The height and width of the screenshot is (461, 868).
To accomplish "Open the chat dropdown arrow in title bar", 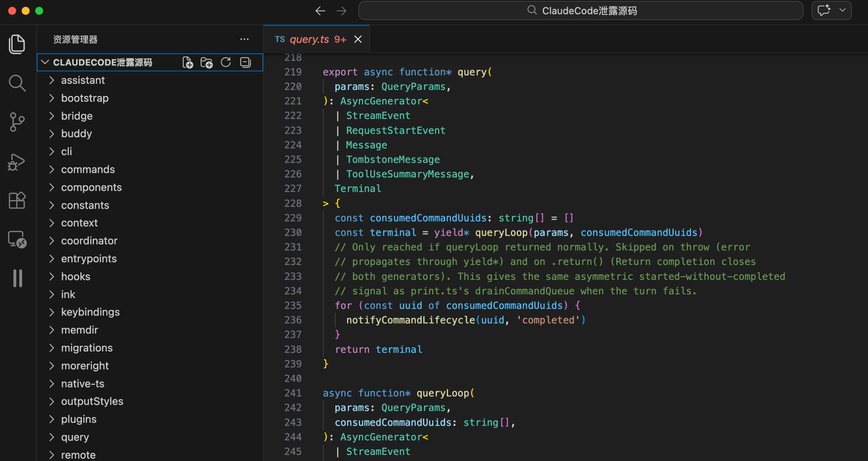I will pos(842,11).
